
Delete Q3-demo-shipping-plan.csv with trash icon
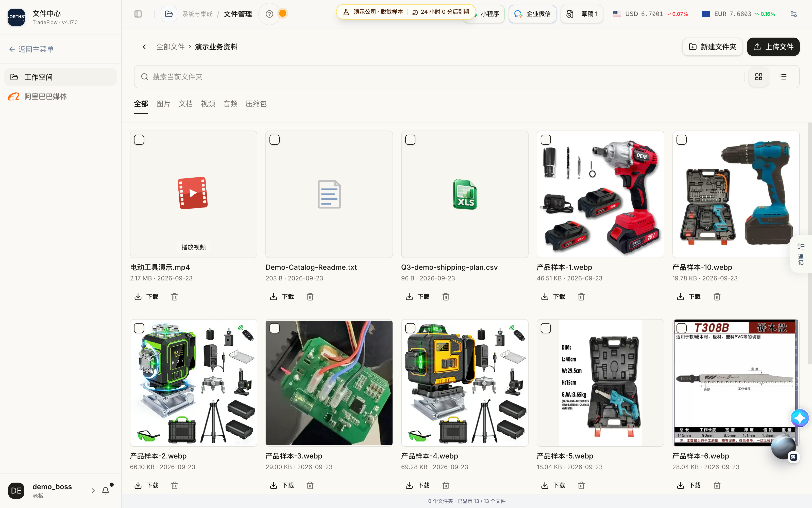click(x=446, y=297)
